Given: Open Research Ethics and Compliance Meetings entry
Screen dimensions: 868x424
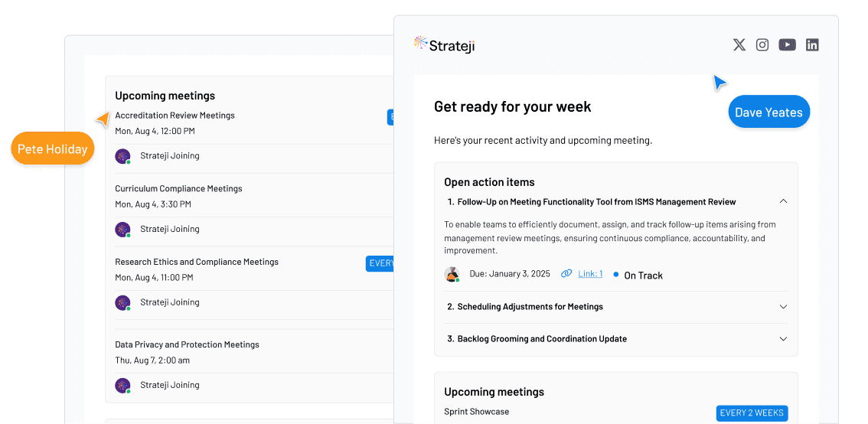Looking at the screenshot, I should (x=197, y=262).
